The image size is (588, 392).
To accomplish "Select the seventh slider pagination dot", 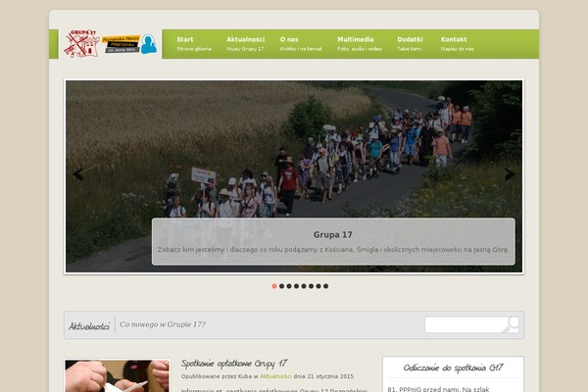I will pos(318,286).
